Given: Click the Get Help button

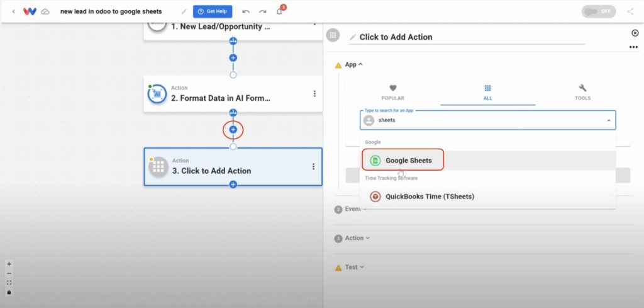Looking at the screenshot, I should point(213,11).
